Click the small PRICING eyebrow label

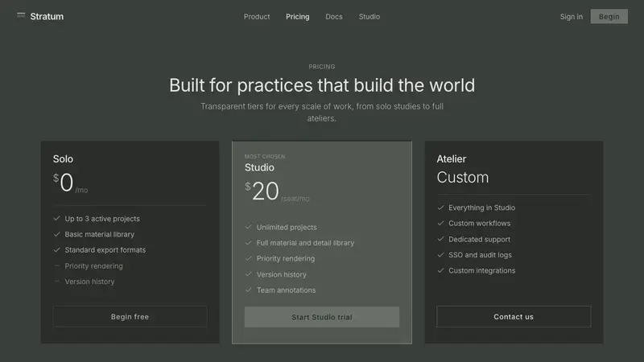[x=322, y=67]
